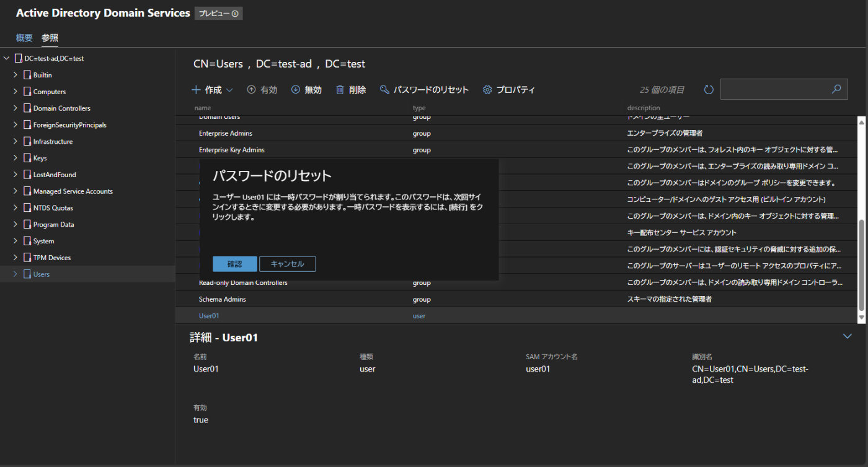Viewport: 868px width, 467px height.
Task: Click the 削除 trash icon
Action: (x=340, y=90)
